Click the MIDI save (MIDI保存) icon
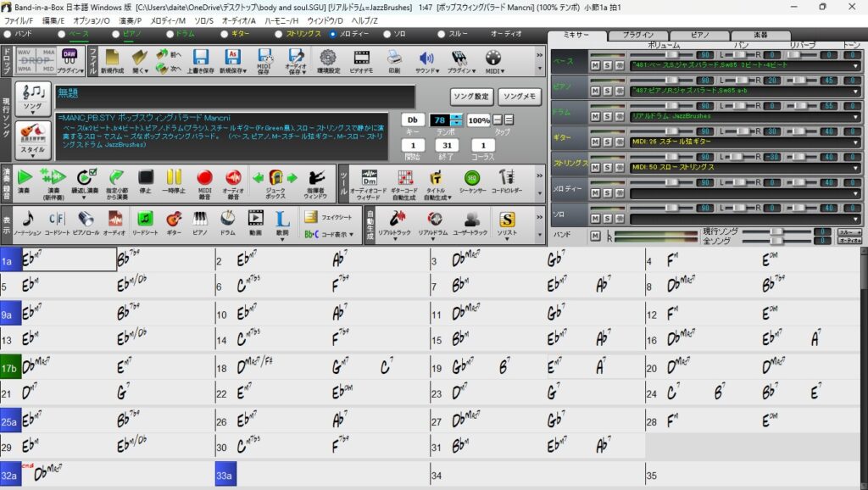 pos(264,61)
